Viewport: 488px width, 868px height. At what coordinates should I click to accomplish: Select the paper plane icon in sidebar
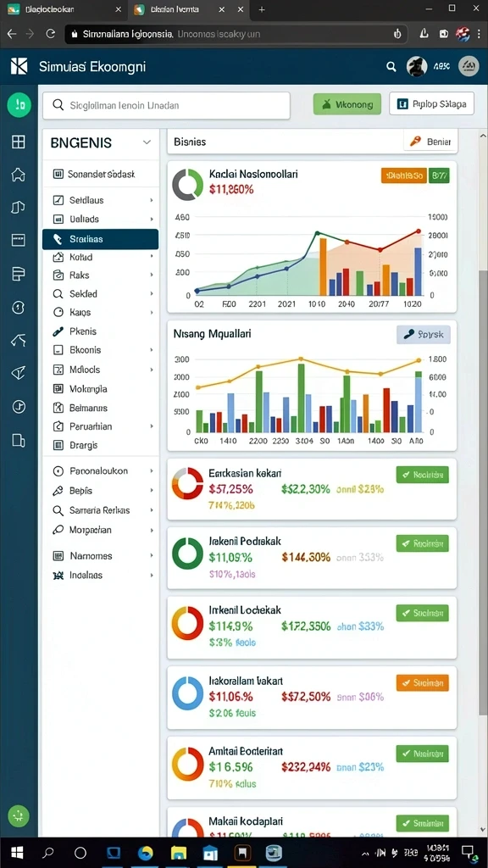point(19,373)
